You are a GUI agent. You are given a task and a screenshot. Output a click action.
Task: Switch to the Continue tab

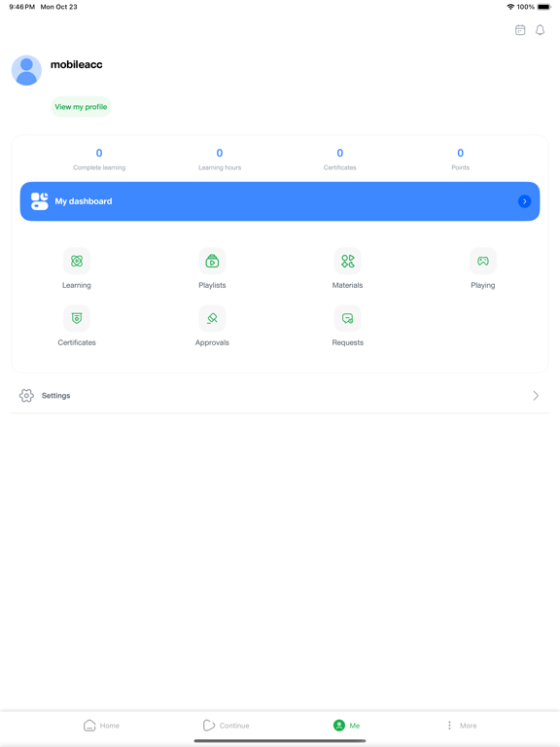226,725
